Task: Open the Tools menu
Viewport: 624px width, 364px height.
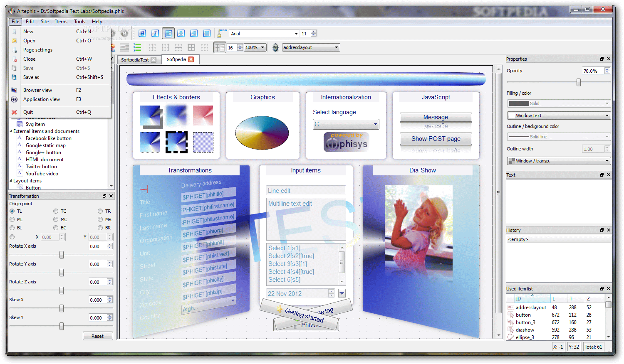Action: [79, 22]
